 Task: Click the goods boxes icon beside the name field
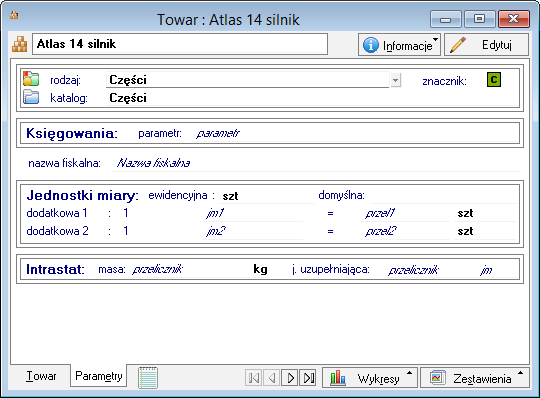click(x=19, y=44)
